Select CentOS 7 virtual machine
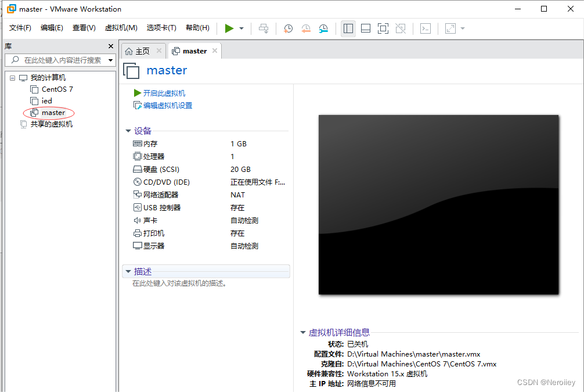This screenshot has width=584, height=392. pyautogui.click(x=57, y=89)
